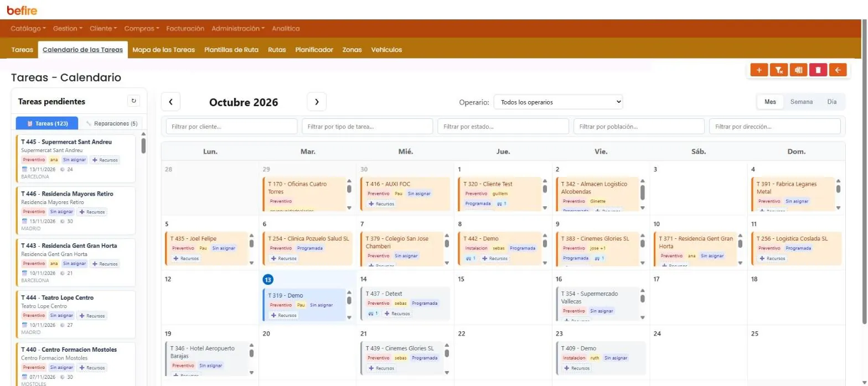The image size is (868, 386).
Task: Clear filters with the funnel-x icon
Action: click(779, 70)
